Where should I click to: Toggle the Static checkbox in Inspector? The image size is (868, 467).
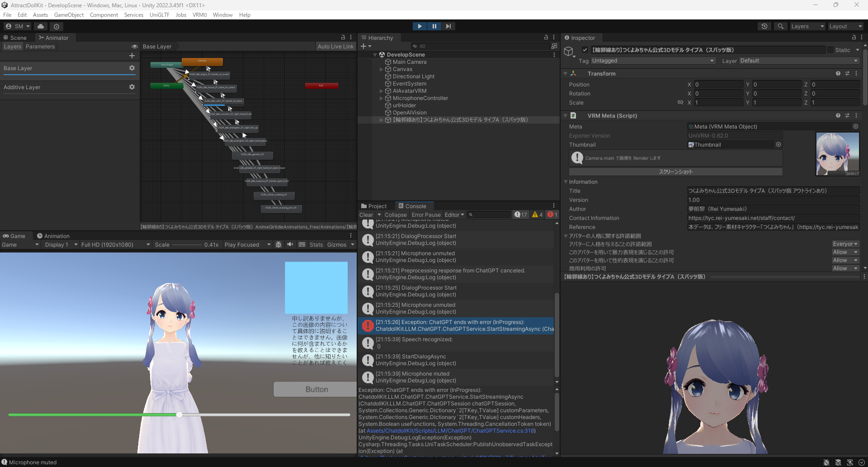point(830,50)
